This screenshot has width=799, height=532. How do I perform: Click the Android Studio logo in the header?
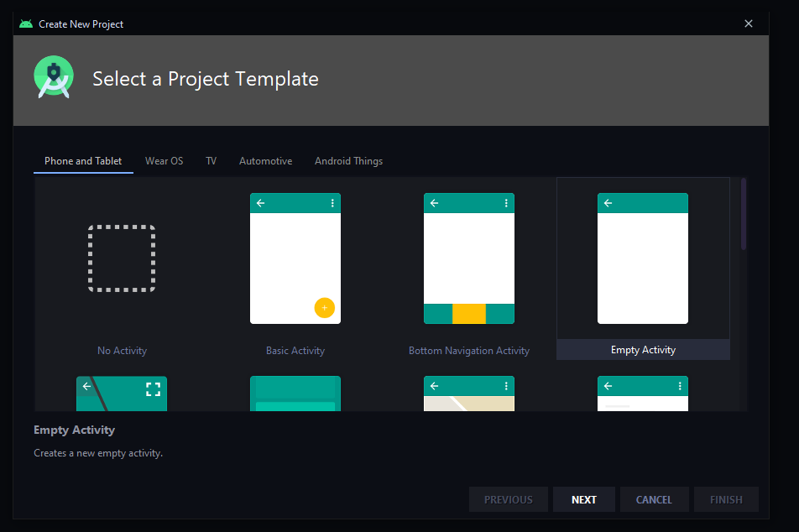click(54, 76)
